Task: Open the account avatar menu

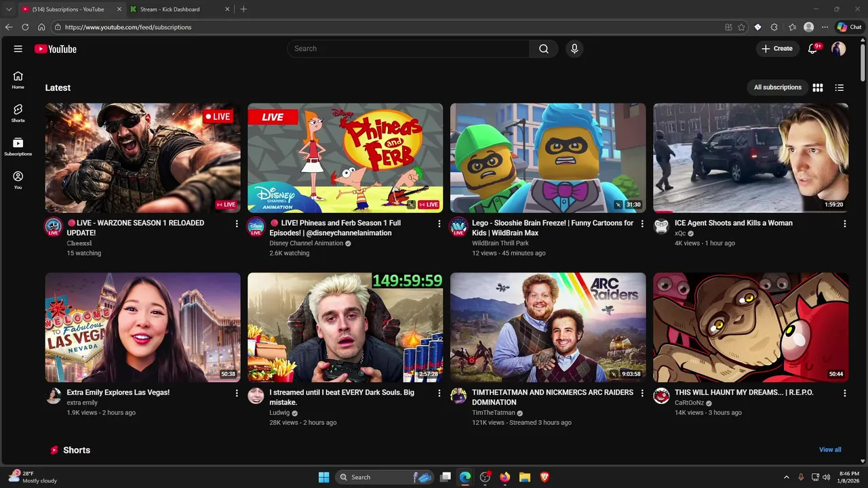Action: (x=839, y=49)
